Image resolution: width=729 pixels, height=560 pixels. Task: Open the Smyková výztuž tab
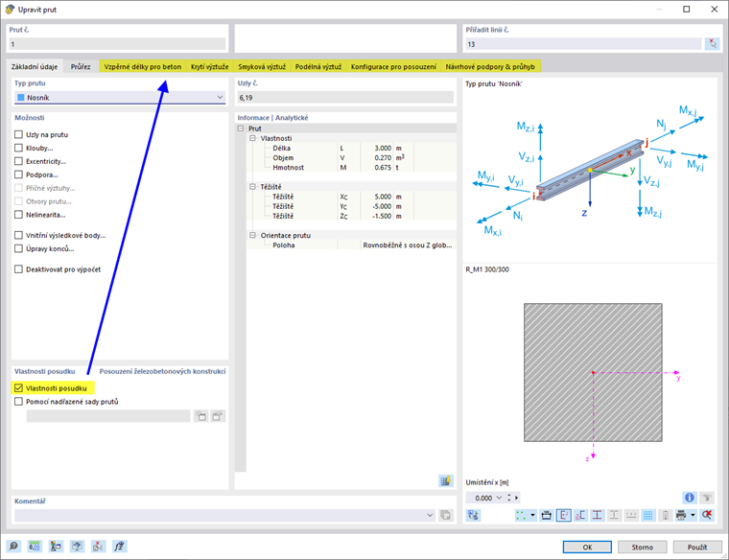262,66
